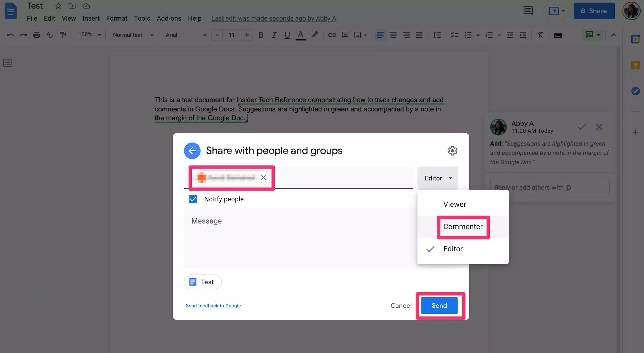Open the Arial font dropdown

186,35
